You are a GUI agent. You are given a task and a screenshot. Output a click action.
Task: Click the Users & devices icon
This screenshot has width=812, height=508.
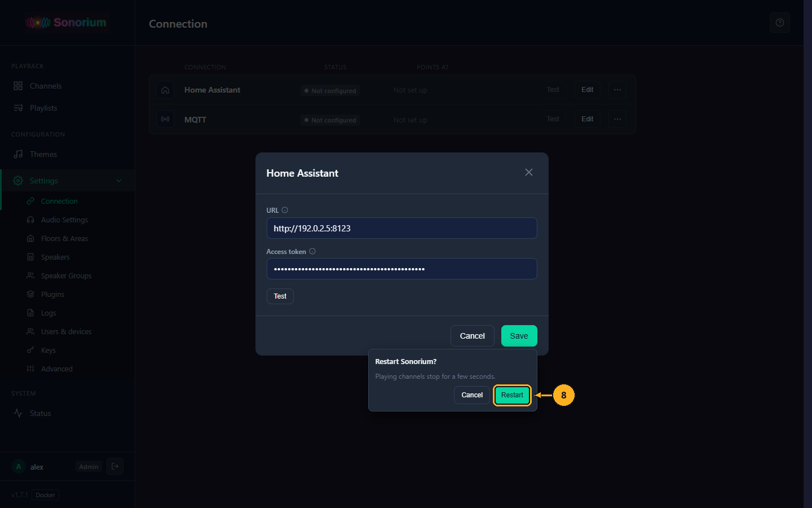click(30, 331)
